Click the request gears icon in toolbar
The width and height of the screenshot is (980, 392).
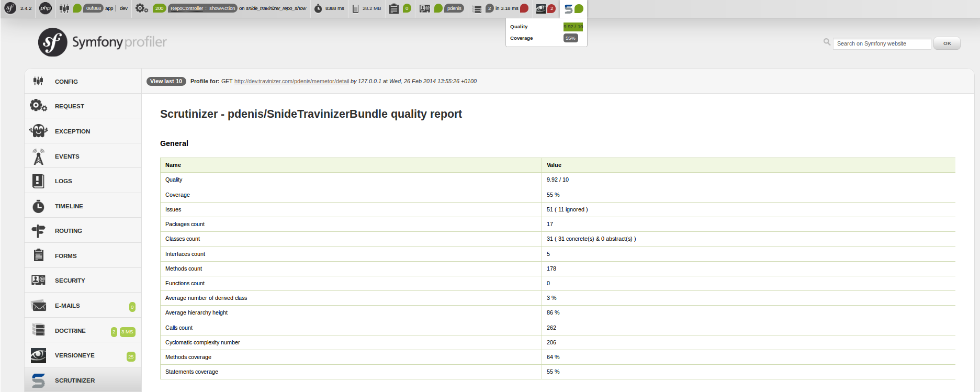141,8
